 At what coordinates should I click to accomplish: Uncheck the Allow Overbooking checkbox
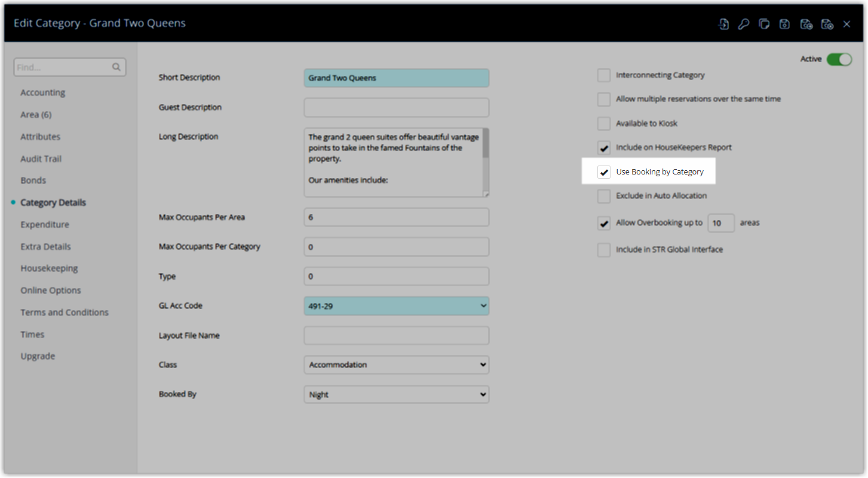[604, 223]
